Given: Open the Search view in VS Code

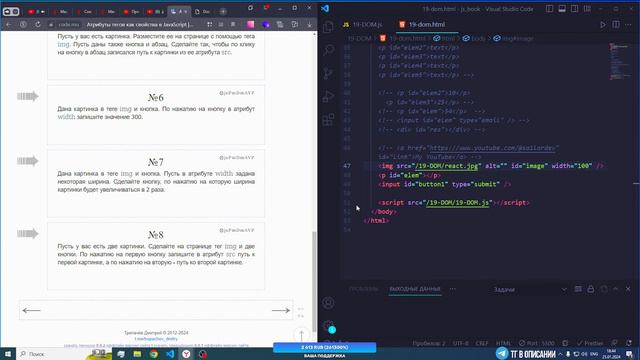Looking at the screenshot, I should pos(328,50).
